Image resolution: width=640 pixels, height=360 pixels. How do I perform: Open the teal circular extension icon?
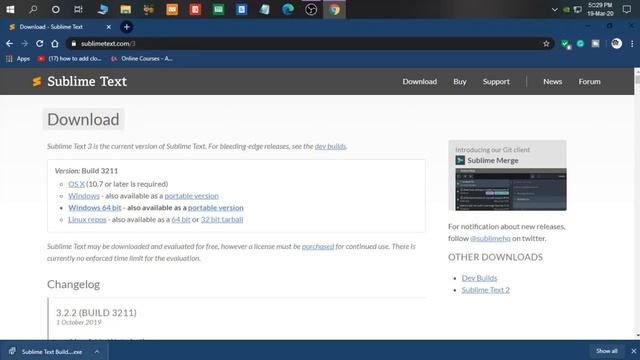click(x=580, y=44)
